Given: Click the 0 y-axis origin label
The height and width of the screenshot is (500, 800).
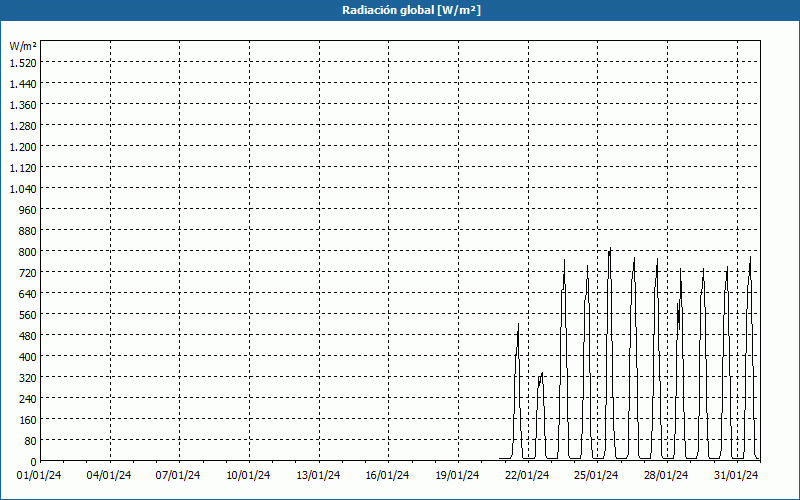Looking at the screenshot, I should coord(33,461).
